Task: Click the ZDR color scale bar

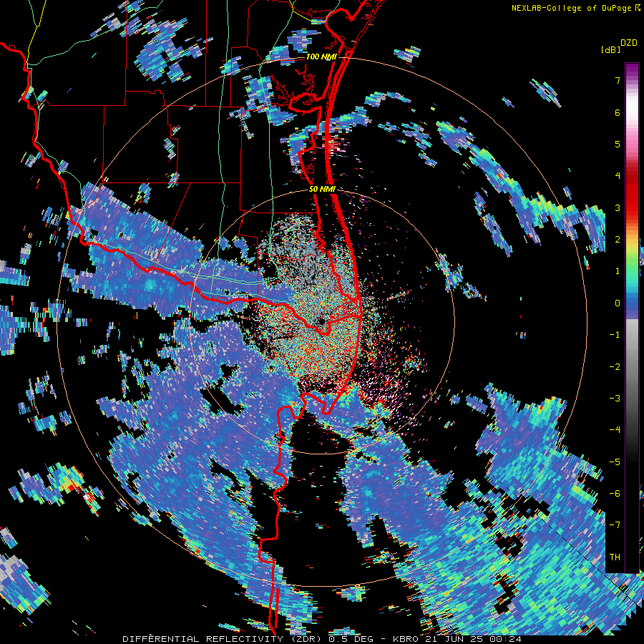Action: tap(632, 318)
